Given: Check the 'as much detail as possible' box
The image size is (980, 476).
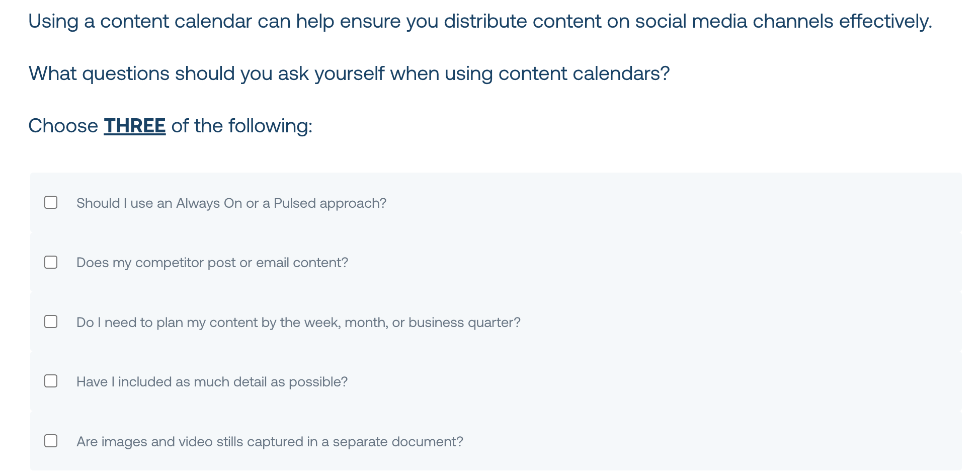Looking at the screenshot, I should point(51,381).
